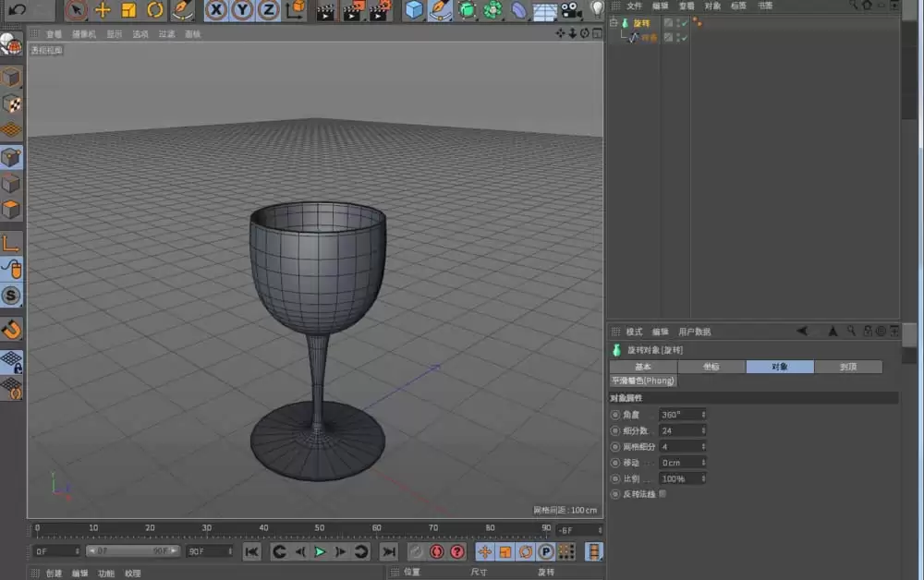924x580 pixels.
Task: Switch to the 坐标 tab in the attributes panel
Action: 711,367
